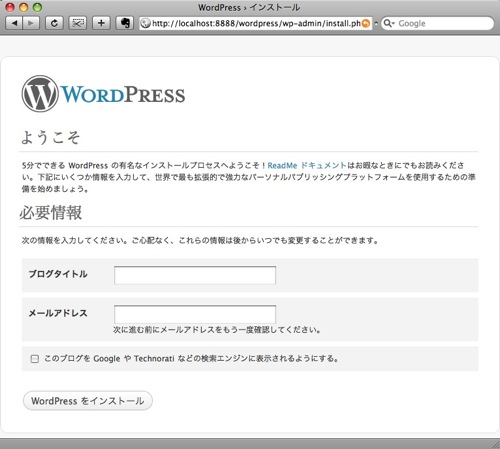Click the orange RSS/reload icon in the address bar
This screenshot has height=449, width=500.
coord(366,23)
